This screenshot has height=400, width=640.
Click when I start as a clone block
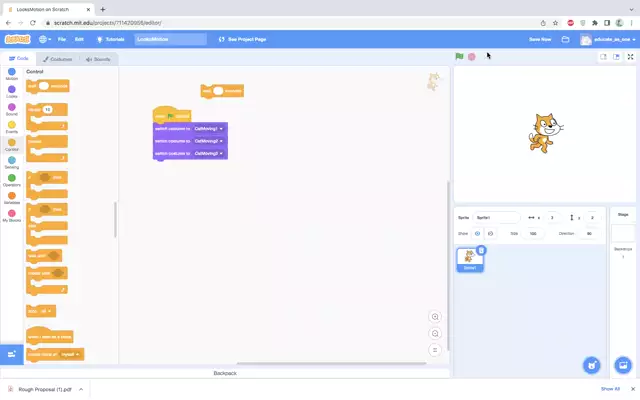49,335
